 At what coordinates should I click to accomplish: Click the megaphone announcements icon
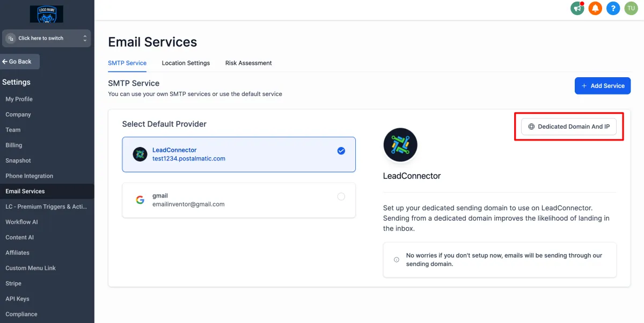(577, 9)
